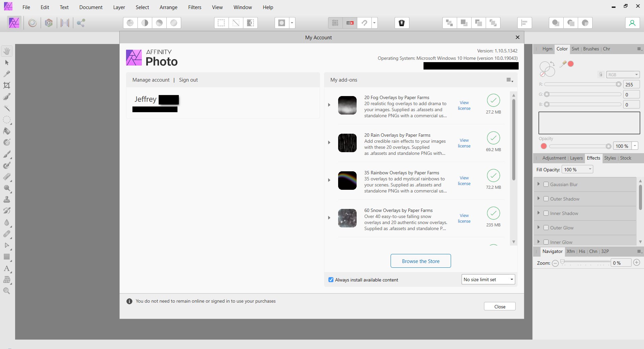Viewport: 644px width, 349px height.
Task: Switch to the Develop Persona
Action: pyautogui.click(x=49, y=23)
